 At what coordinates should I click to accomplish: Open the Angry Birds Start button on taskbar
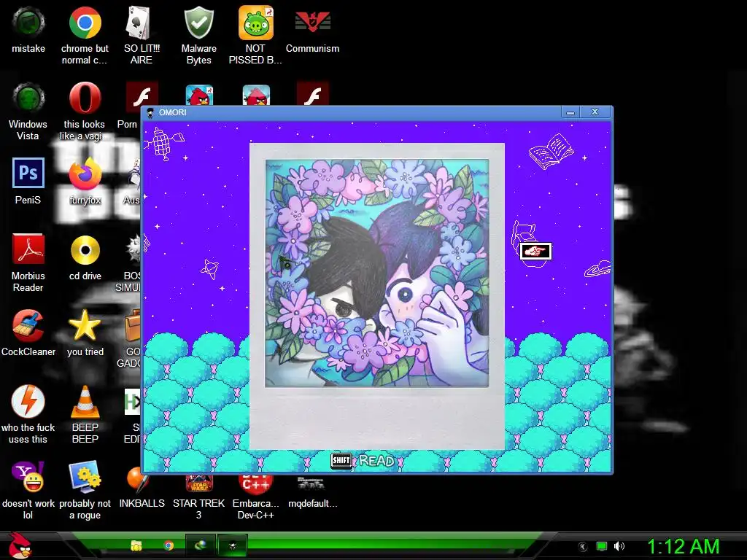point(20,545)
